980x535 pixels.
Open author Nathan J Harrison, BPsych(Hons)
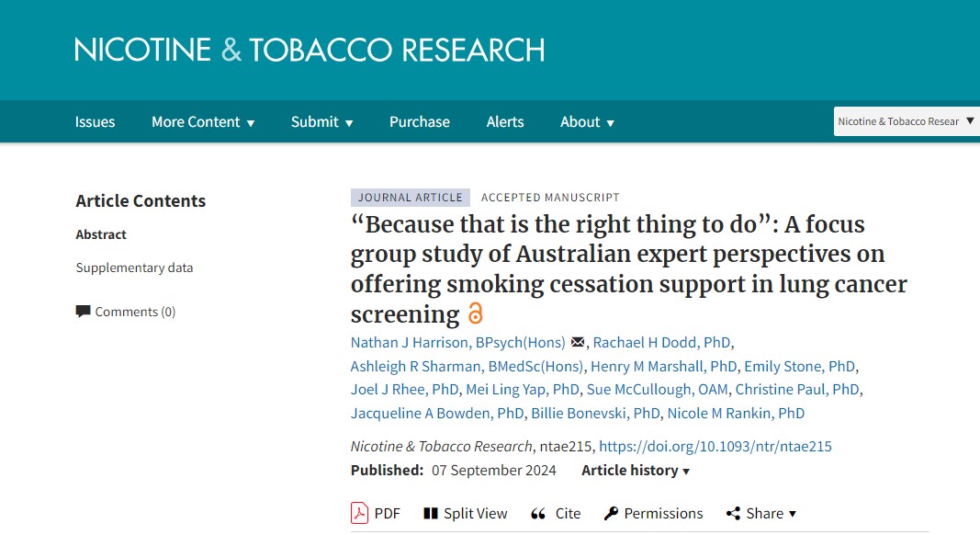click(457, 343)
